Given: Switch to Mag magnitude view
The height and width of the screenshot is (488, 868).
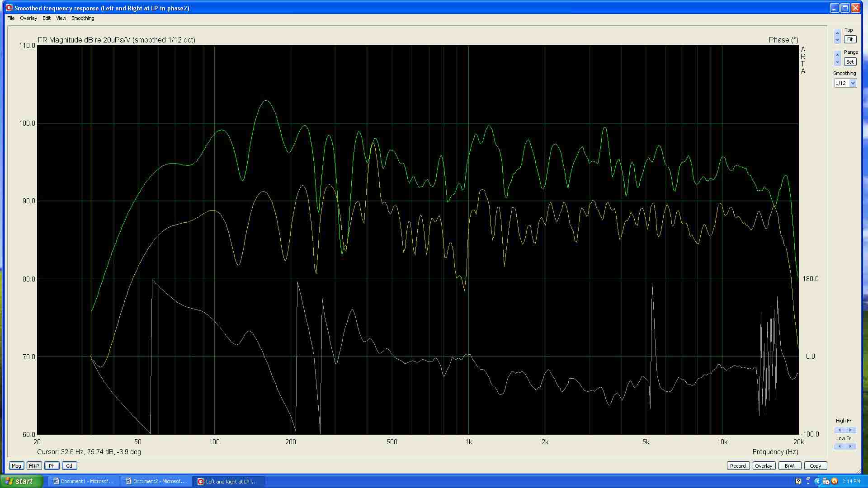Looking at the screenshot, I should pyautogui.click(x=16, y=466).
